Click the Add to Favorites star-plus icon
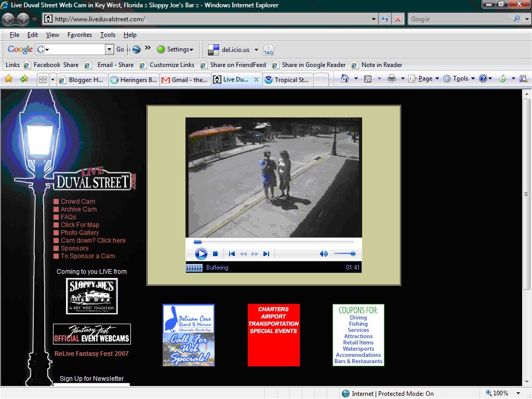Screen dimensions: 532x399 click(x=24, y=79)
